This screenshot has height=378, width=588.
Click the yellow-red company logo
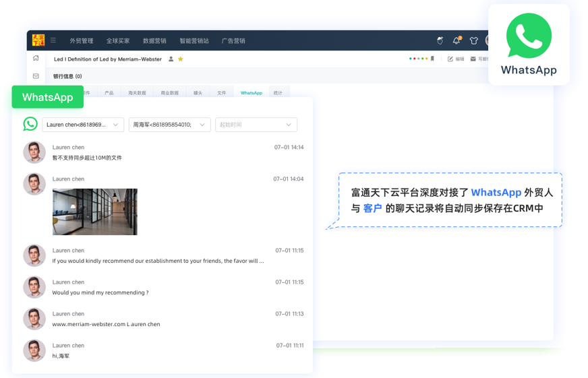pos(38,40)
